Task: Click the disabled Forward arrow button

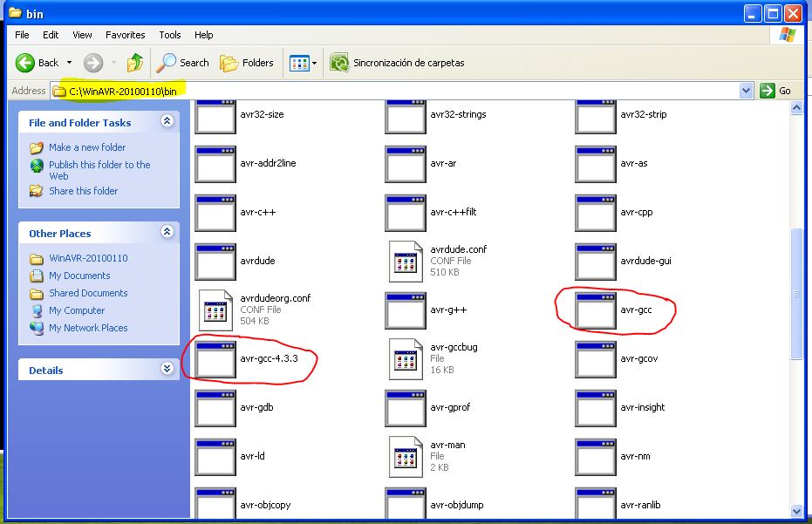Action: 93,63
